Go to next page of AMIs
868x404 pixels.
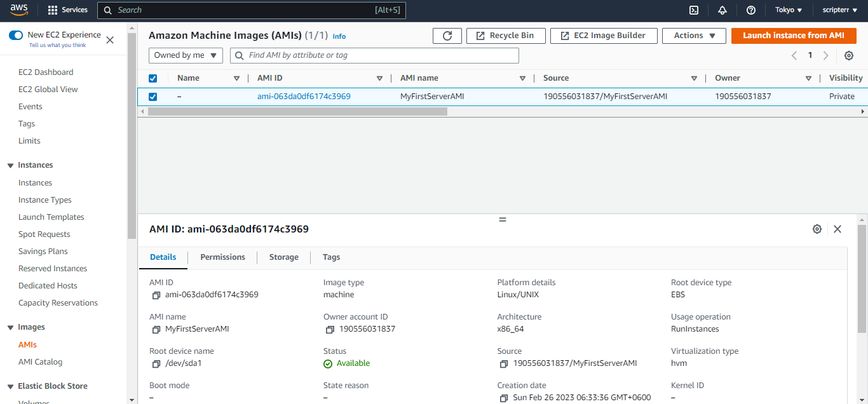tap(826, 55)
